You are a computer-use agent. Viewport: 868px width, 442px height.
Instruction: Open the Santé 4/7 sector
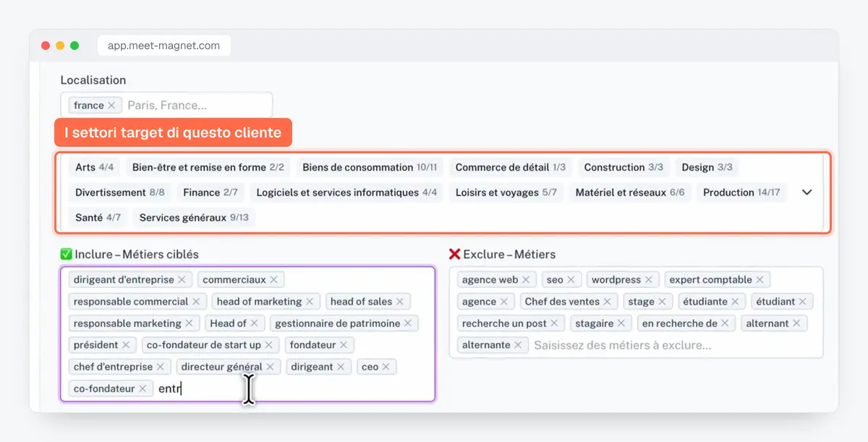click(98, 218)
